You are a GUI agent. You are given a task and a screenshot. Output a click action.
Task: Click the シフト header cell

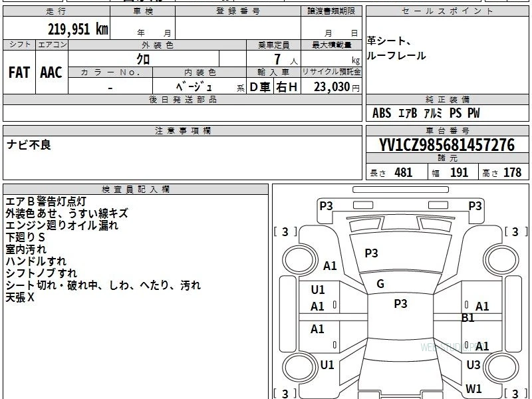pyautogui.click(x=19, y=45)
